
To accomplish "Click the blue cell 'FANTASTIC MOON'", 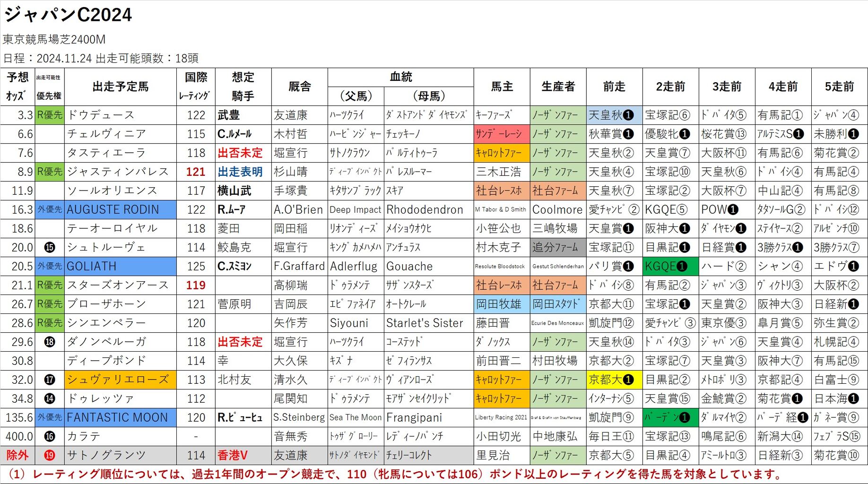I will click(x=121, y=417).
